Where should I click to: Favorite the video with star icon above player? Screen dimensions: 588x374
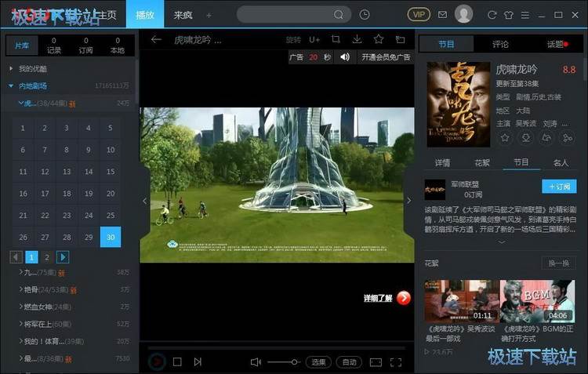(x=379, y=38)
